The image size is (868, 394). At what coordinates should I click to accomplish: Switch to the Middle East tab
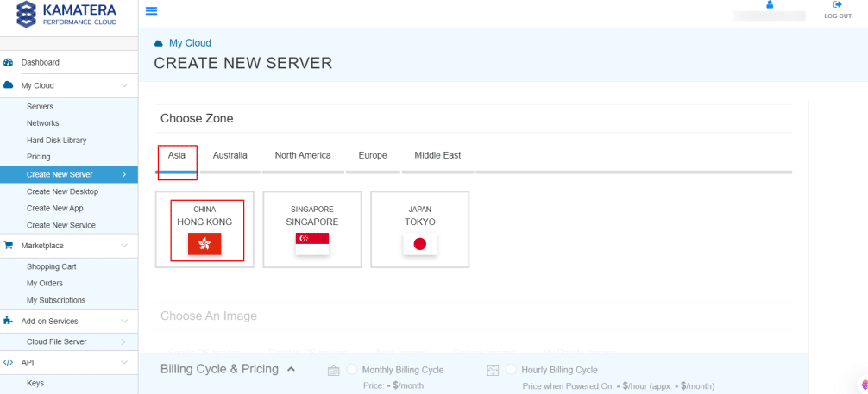[437, 155]
